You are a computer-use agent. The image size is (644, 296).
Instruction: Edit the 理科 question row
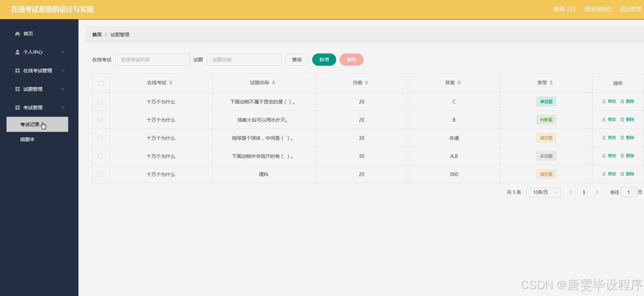point(609,174)
